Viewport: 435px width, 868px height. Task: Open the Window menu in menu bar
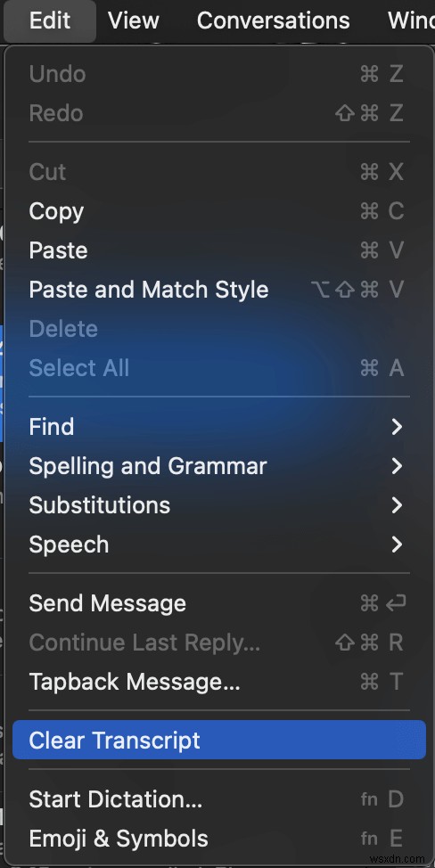pyautogui.click(x=411, y=20)
